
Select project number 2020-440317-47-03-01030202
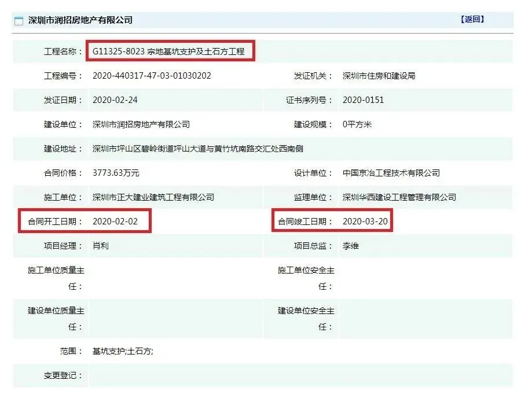[x=152, y=76]
